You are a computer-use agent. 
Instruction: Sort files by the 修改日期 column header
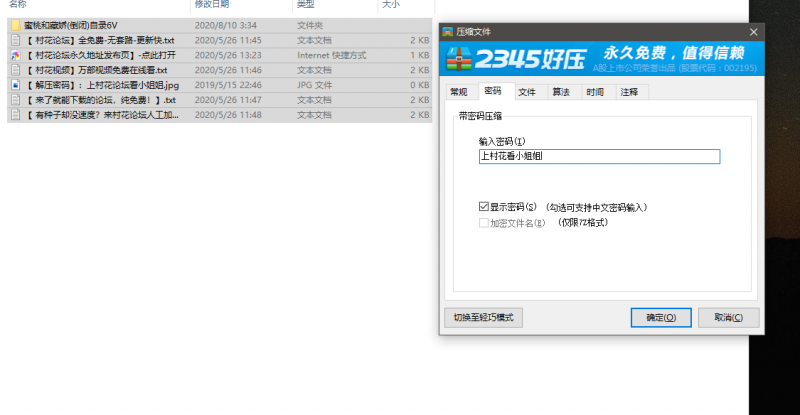coord(211,5)
